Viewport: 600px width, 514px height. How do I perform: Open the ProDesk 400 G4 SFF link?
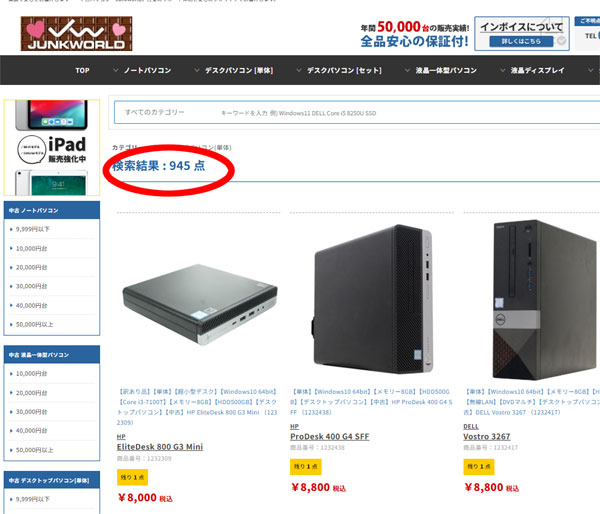click(329, 437)
